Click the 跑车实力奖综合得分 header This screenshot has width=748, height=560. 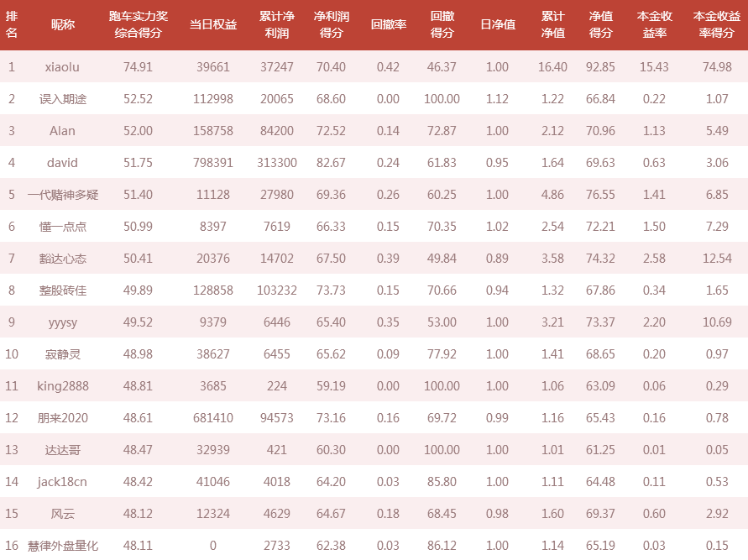point(138,24)
